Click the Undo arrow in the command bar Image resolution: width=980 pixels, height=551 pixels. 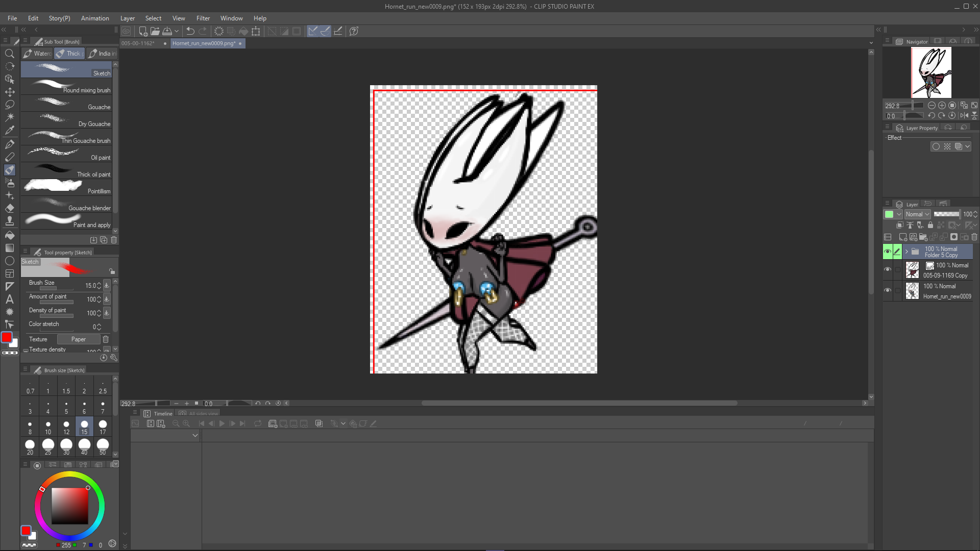(x=190, y=31)
